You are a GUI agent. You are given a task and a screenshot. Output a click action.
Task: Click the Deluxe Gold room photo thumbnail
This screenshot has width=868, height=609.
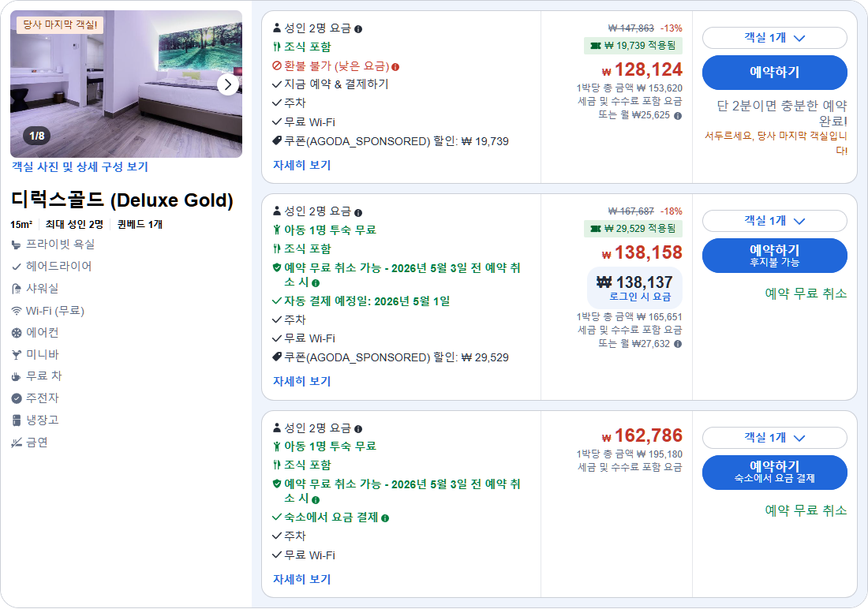[x=126, y=83]
